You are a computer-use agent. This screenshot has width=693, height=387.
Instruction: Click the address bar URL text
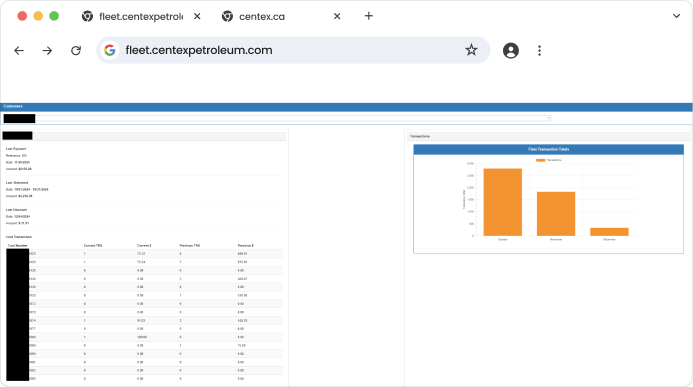pyautogui.click(x=199, y=50)
